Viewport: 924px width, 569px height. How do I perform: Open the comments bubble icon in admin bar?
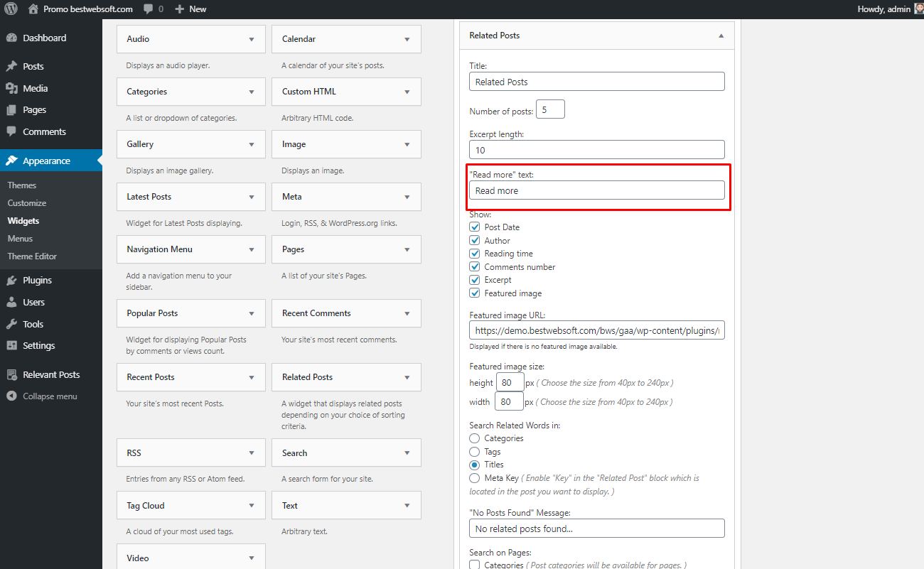[x=148, y=9]
